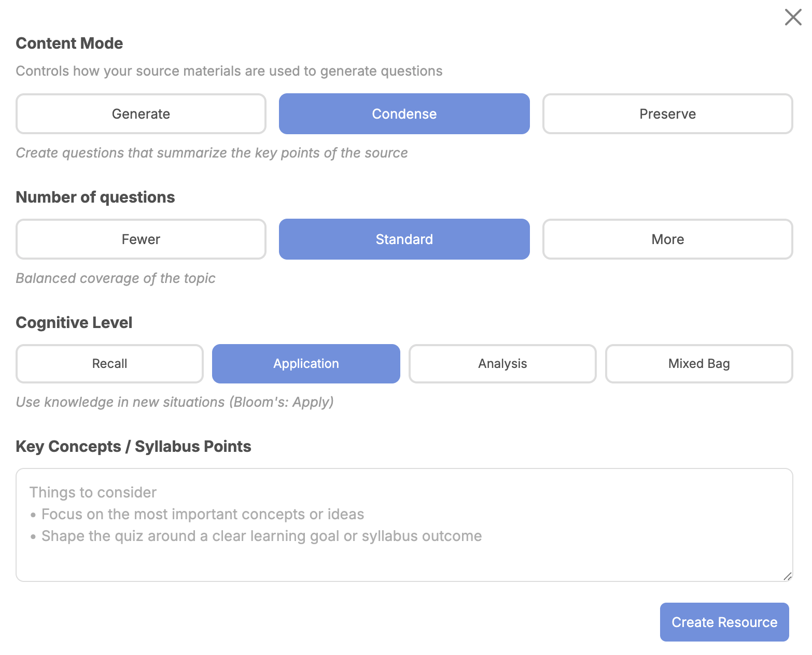Switch cognitive level to Analysis

502,363
